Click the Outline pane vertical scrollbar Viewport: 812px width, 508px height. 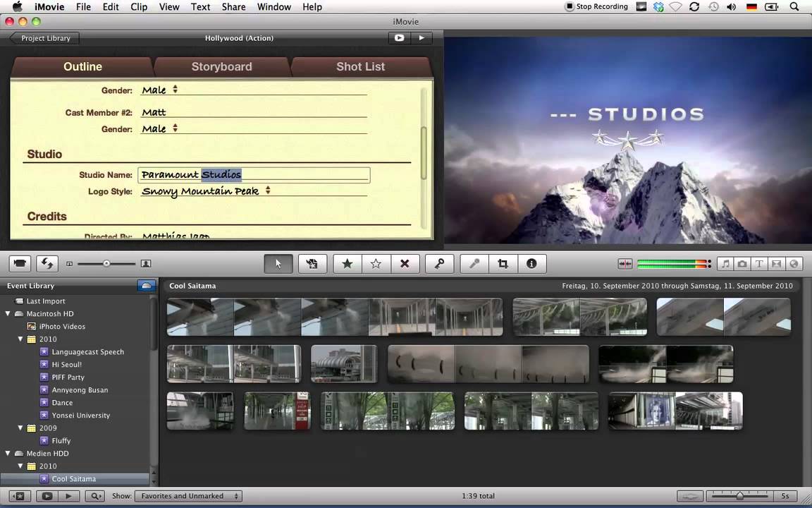click(424, 153)
